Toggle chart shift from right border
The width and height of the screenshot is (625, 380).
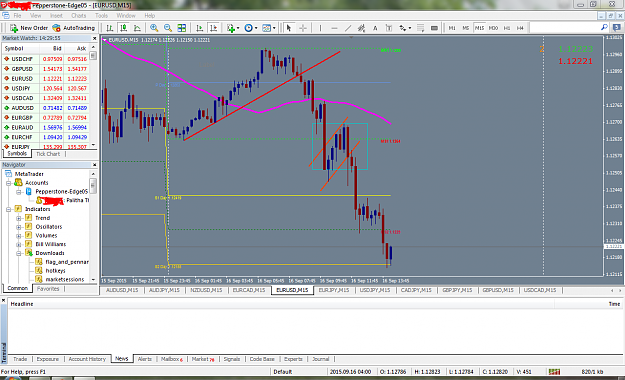click(214, 28)
